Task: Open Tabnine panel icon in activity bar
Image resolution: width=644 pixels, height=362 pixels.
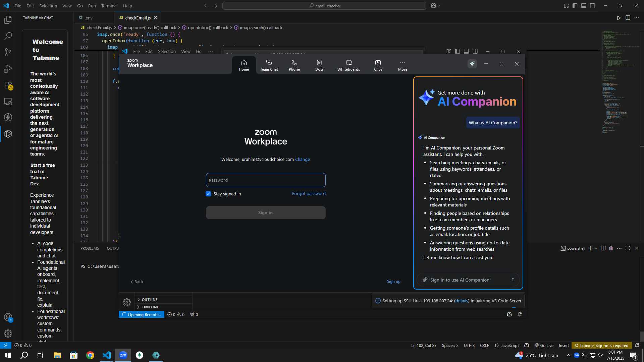Action: coord(8,134)
